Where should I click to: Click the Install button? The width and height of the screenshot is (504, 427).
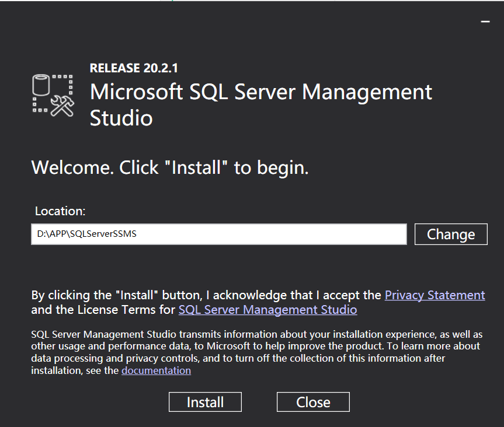tap(205, 402)
